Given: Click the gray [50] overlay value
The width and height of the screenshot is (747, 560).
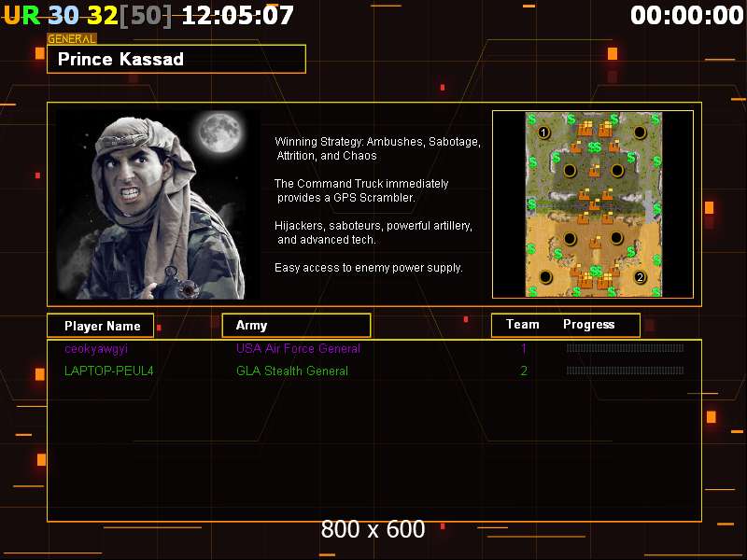Looking at the screenshot, I should coord(146,16).
